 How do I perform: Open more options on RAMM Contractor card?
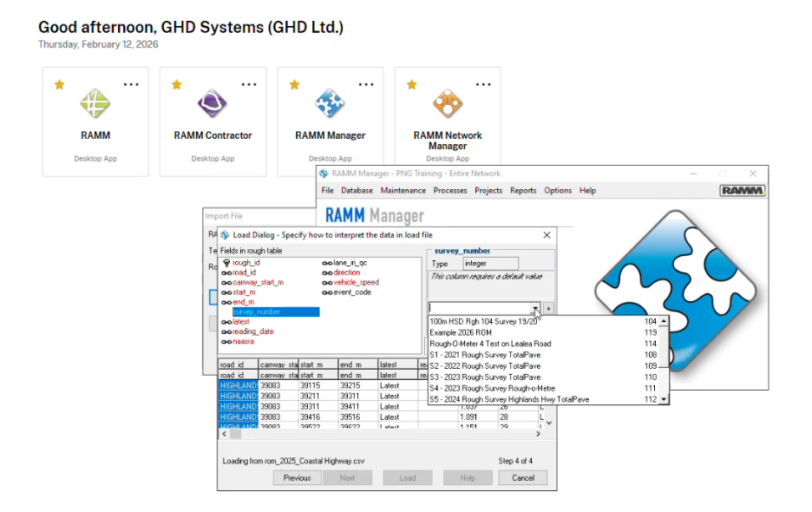coord(249,84)
